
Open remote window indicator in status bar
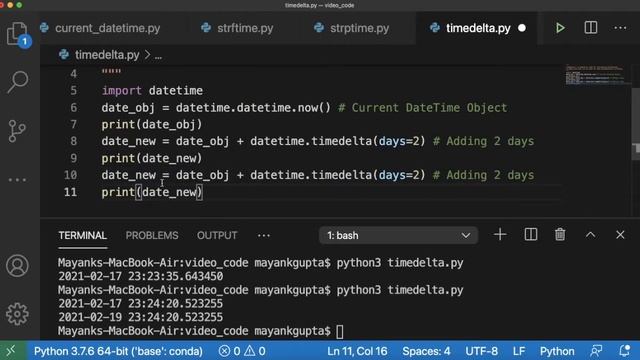point(11,351)
